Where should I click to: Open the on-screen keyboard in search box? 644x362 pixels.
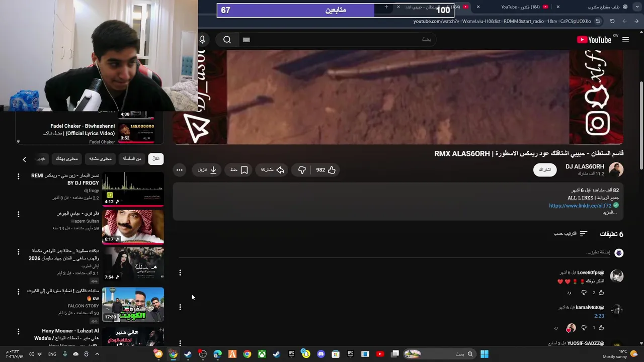246,40
